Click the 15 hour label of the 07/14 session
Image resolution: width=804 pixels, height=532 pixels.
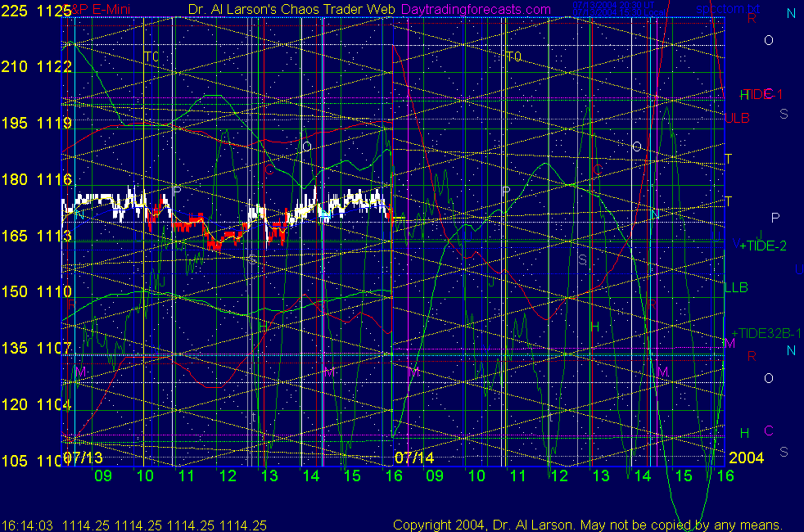pos(684,476)
